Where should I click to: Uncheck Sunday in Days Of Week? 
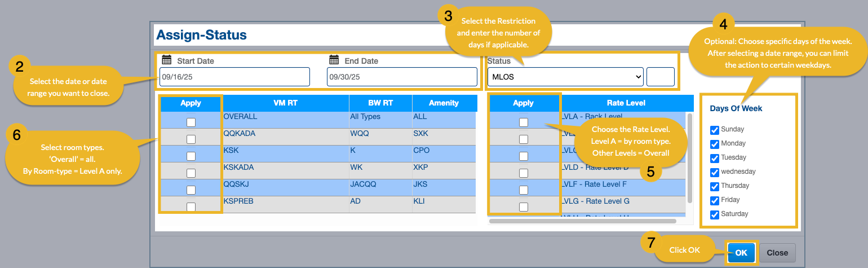click(715, 130)
